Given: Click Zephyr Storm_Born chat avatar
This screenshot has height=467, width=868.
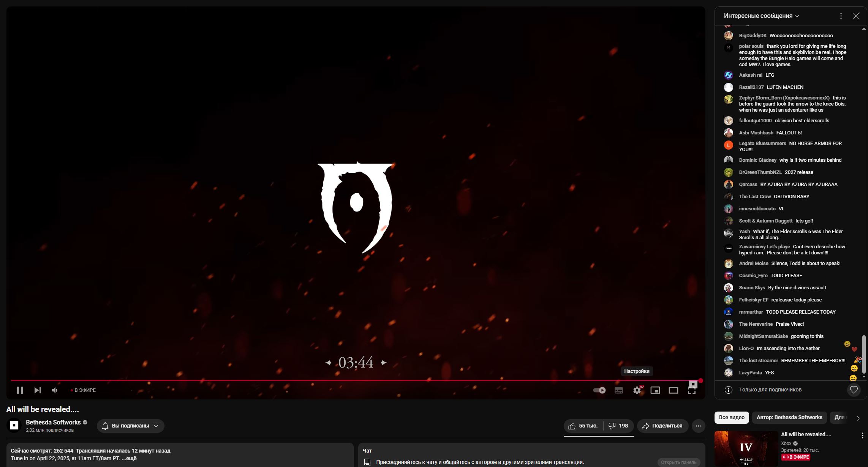Looking at the screenshot, I should pyautogui.click(x=728, y=99).
